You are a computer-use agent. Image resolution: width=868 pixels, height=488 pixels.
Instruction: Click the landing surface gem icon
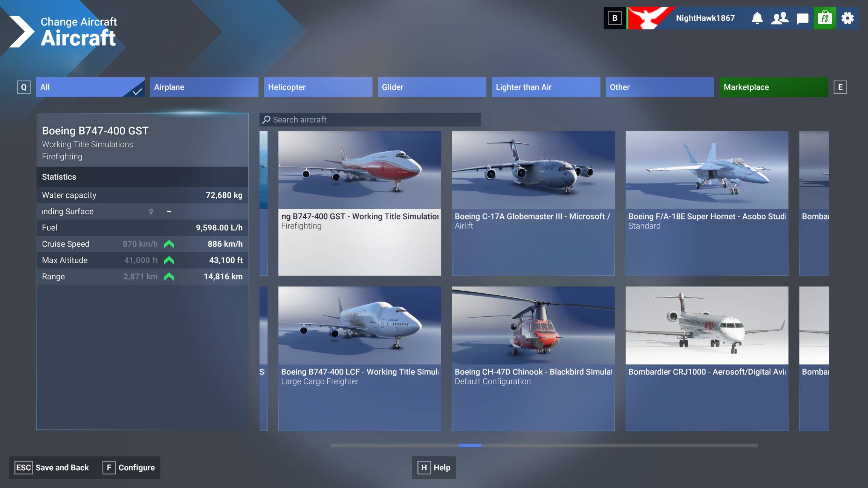pos(151,212)
